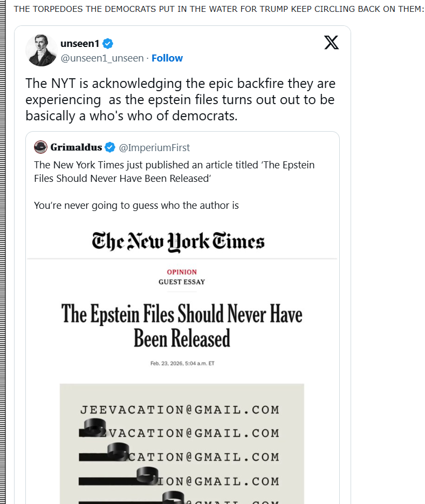Click Grimaldus's small avatar icon

point(40,147)
